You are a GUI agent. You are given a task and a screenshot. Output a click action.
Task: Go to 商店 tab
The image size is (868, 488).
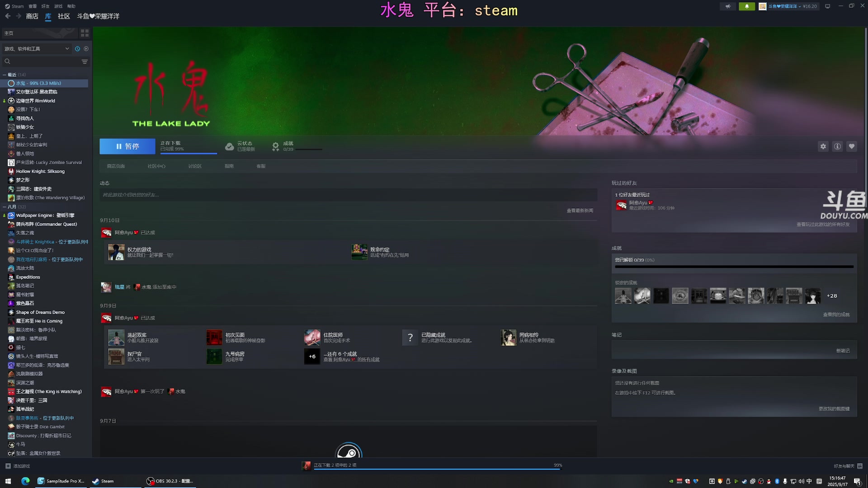(32, 16)
